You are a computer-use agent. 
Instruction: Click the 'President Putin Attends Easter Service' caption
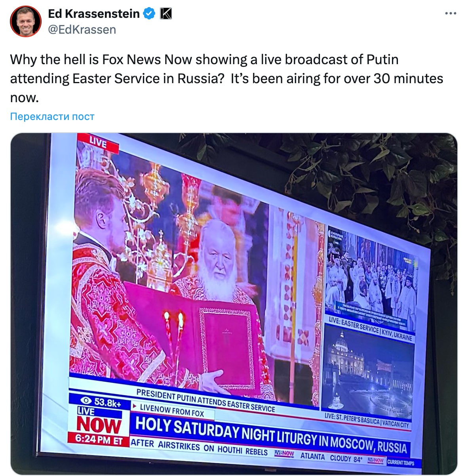tap(205, 400)
